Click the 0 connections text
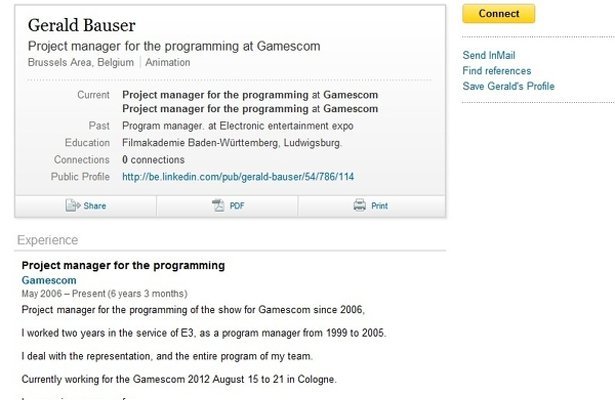 point(153,160)
